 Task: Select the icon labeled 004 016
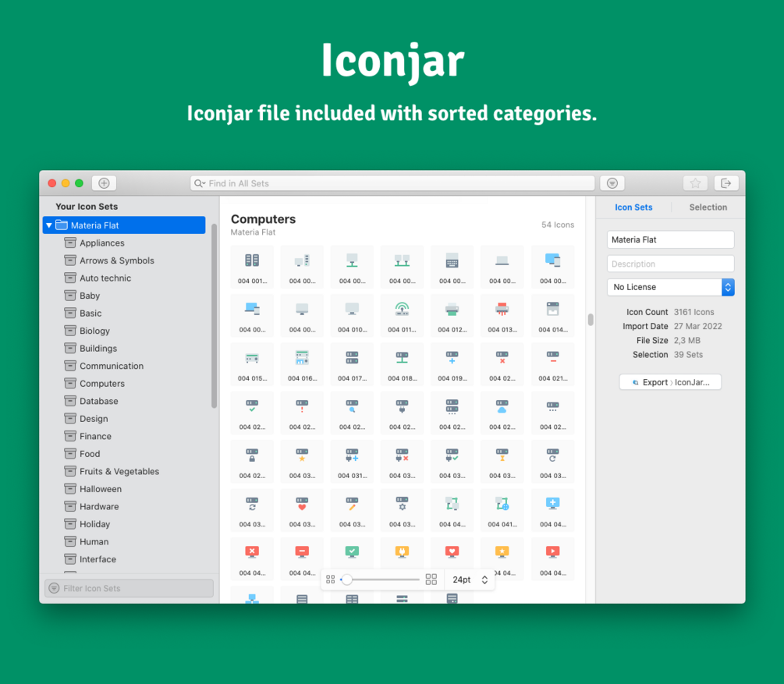click(x=302, y=364)
